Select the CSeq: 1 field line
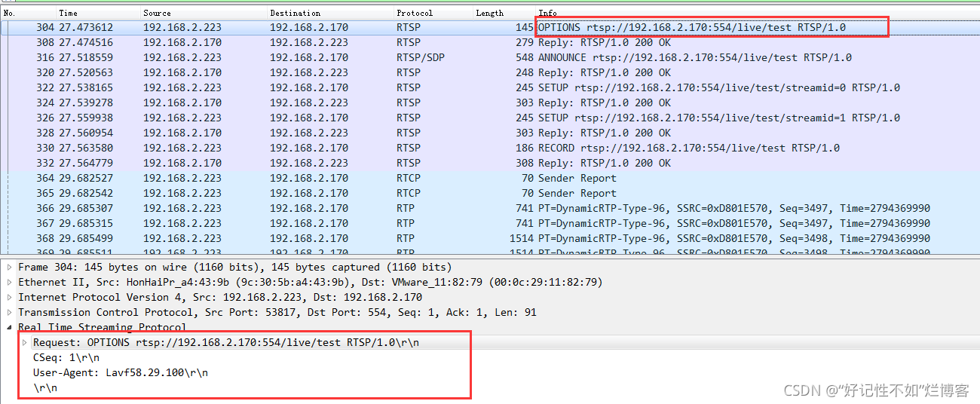 66,357
